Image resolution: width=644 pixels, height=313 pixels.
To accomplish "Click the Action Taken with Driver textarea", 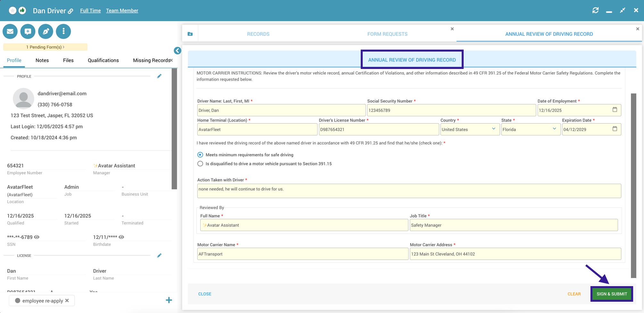I will 409,191.
